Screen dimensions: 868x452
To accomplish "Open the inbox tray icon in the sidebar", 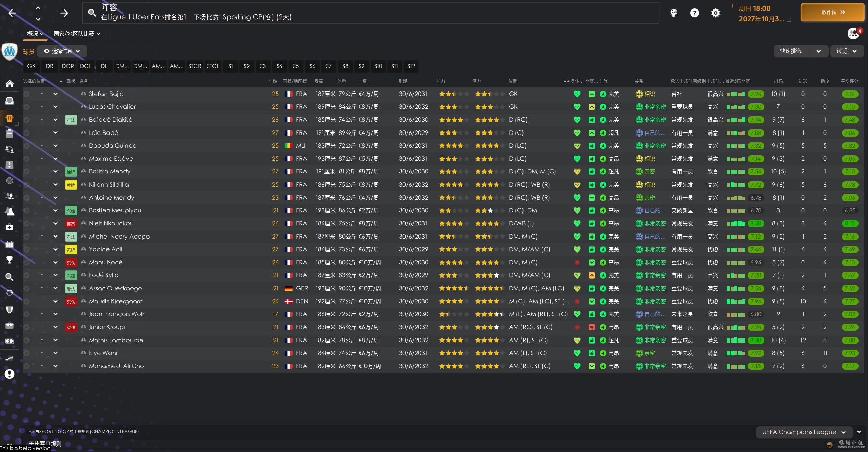I will pyautogui.click(x=9, y=101).
